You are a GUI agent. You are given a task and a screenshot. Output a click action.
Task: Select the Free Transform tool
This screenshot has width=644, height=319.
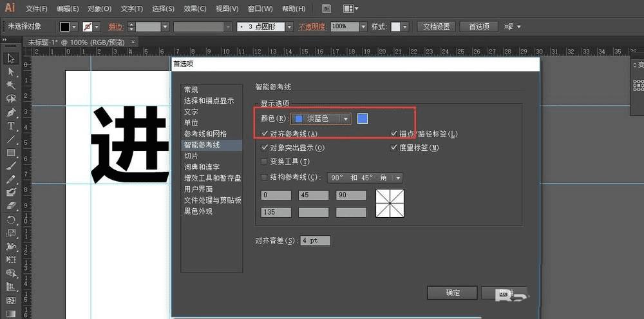click(11, 260)
